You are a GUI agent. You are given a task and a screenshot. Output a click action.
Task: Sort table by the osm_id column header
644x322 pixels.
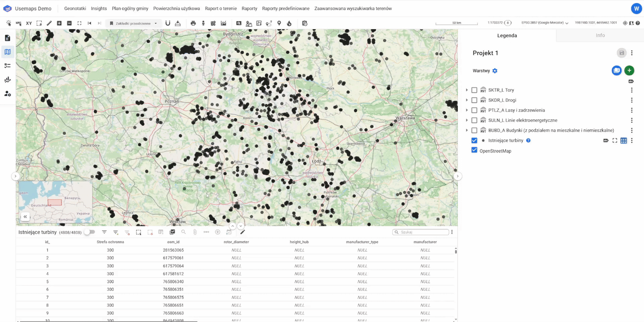click(173, 242)
